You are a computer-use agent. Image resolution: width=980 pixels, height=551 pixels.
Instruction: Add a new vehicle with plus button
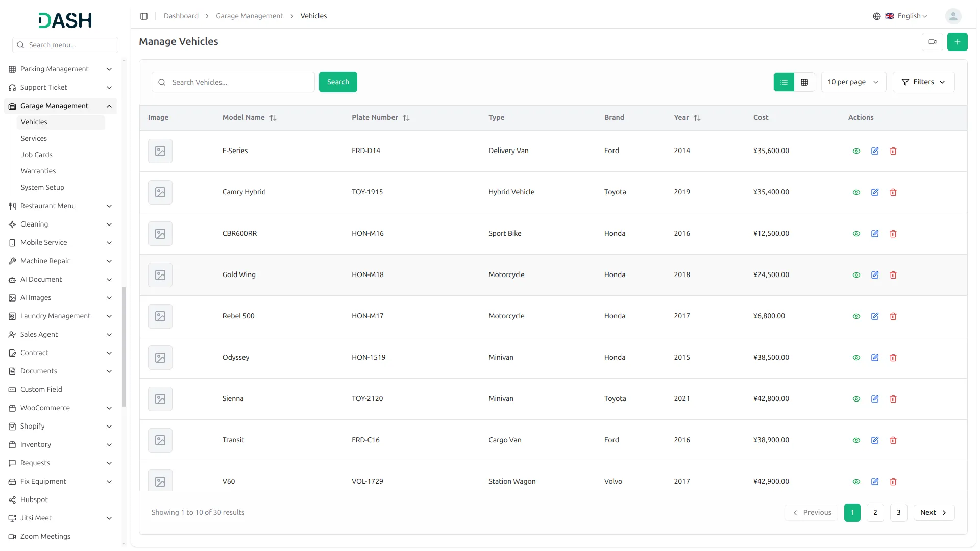[958, 42]
